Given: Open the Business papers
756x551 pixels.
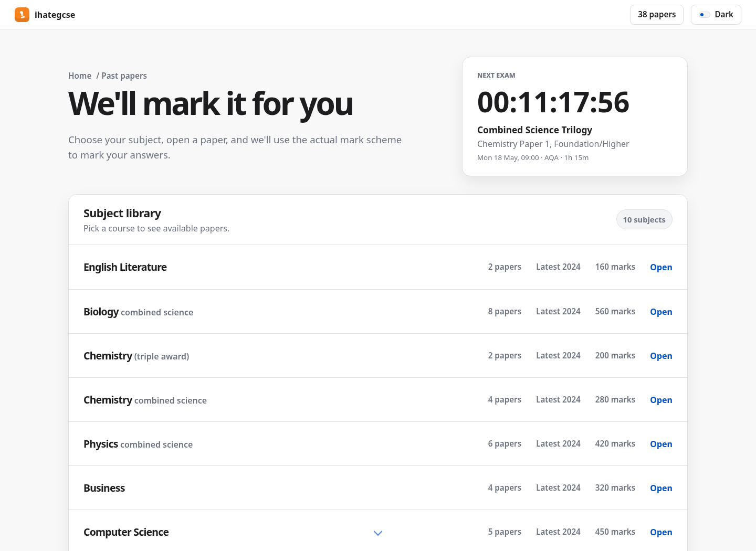Looking at the screenshot, I should 661,488.
